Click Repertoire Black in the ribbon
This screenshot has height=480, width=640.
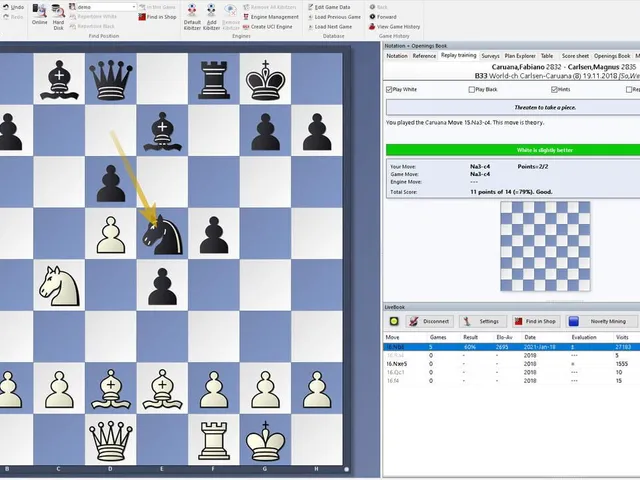92,26
